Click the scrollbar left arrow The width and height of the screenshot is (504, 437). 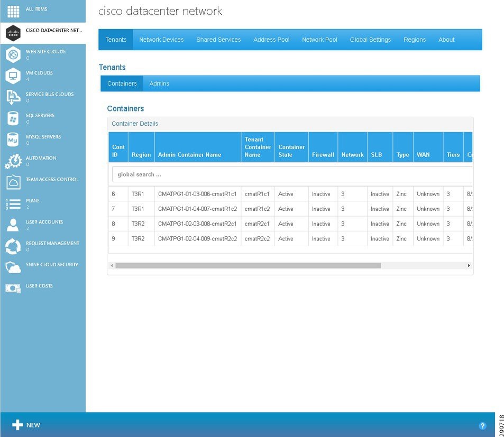pos(112,266)
